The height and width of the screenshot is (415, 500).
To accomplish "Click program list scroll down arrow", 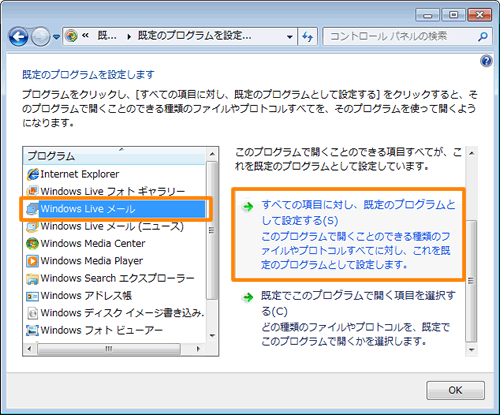I will [212, 335].
